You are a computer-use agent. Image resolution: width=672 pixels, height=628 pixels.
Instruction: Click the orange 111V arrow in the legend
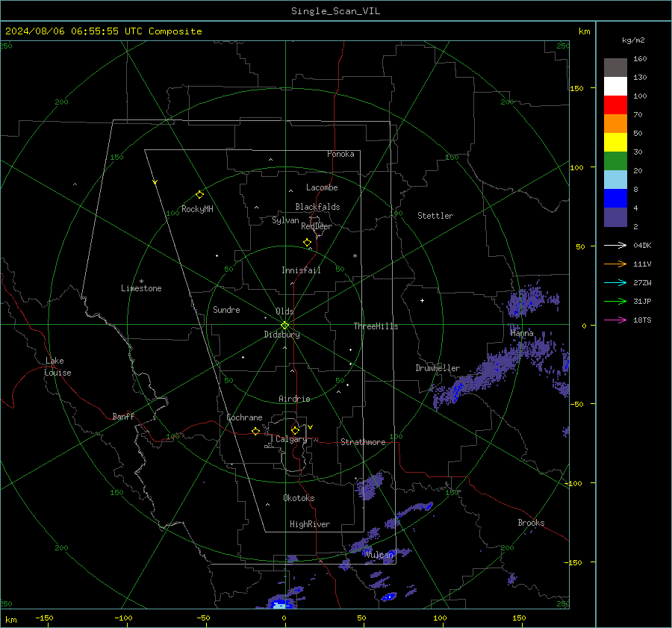click(615, 264)
